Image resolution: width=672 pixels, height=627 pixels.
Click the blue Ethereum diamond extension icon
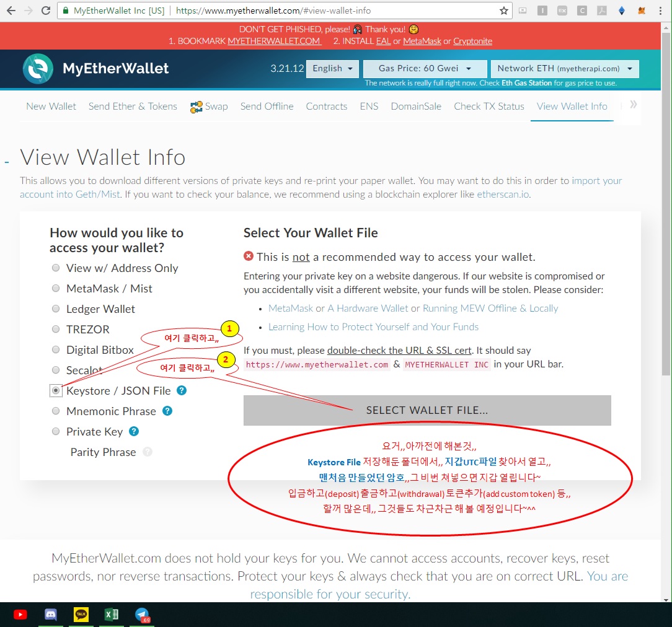622,11
